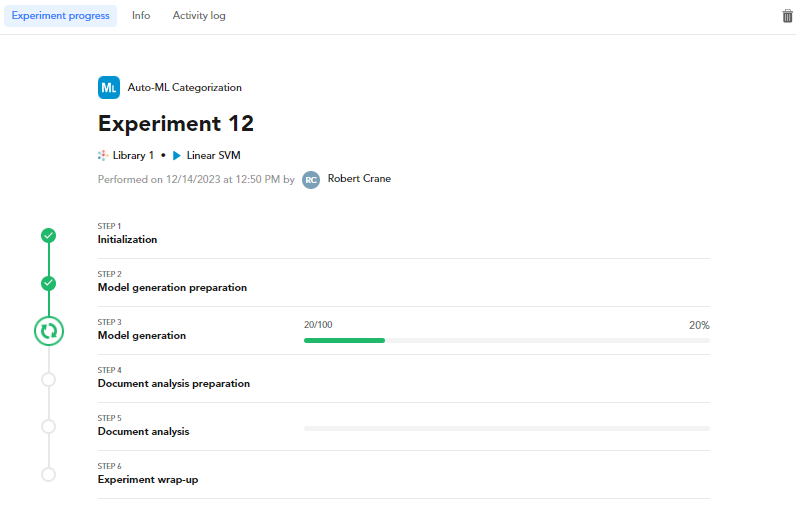Click the Library 1 link

[x=133, y=156]
